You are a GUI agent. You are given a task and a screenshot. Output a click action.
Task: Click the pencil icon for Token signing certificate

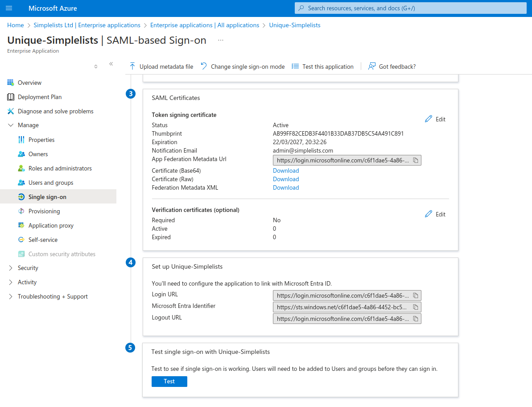(429, 119)
